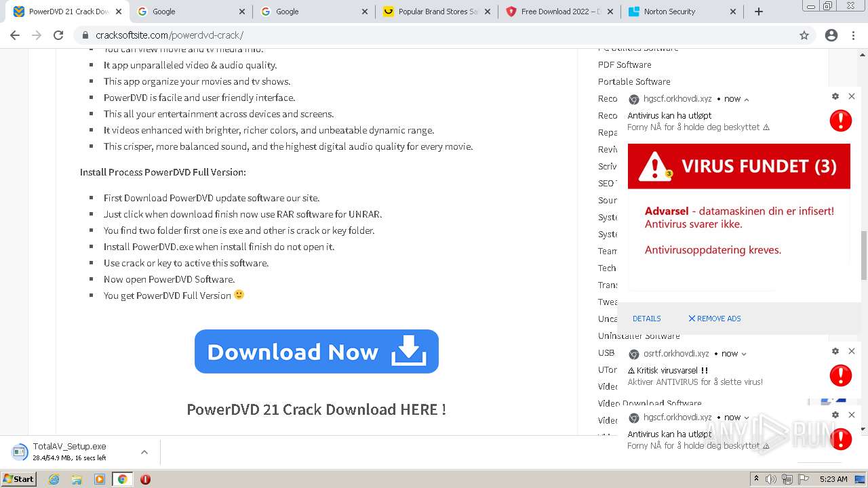
Task: Open the Portable Software sidebar link
Action: [x=634, y=81]
